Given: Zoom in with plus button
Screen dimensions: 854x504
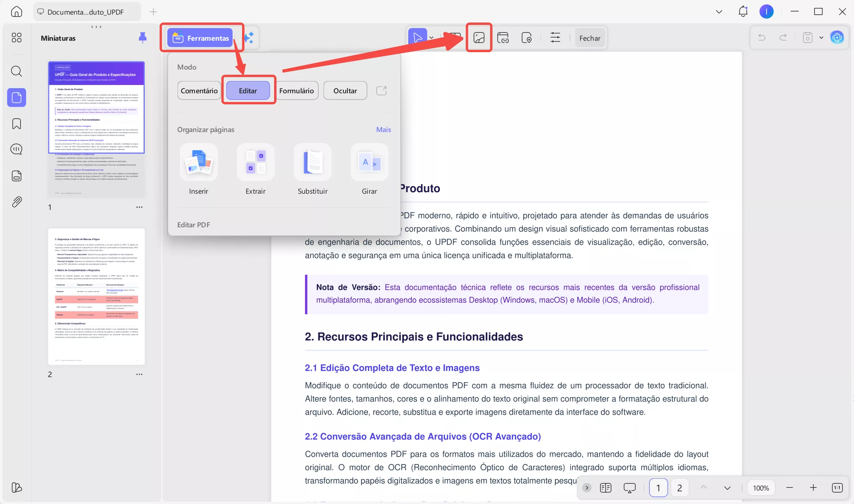Looking at the screenshot, I should [813, 488].
